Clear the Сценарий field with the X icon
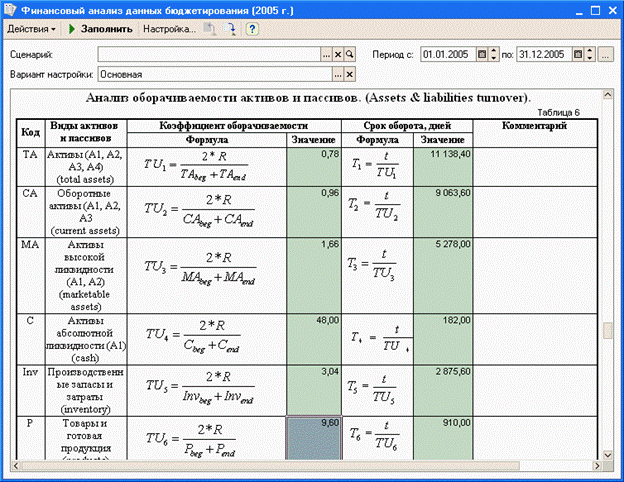 [338, 55]
